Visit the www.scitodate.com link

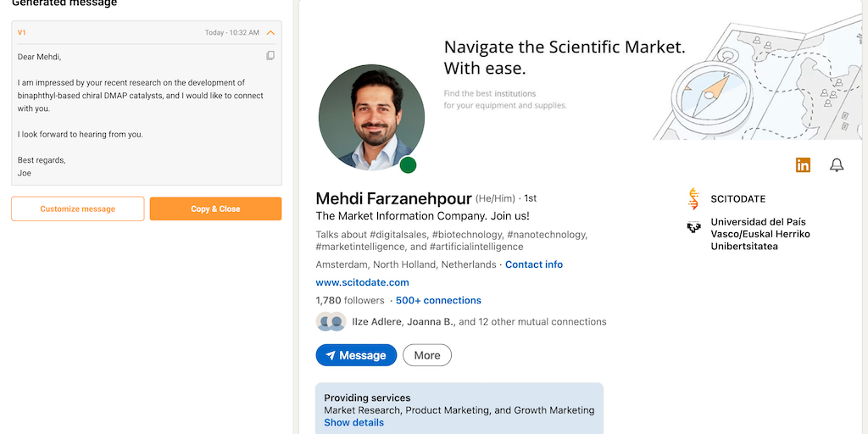point(362,282)
